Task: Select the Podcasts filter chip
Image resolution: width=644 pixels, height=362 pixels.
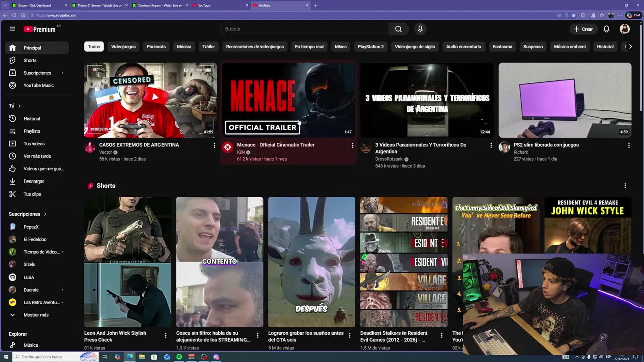Action: click(x=156, y=47)
